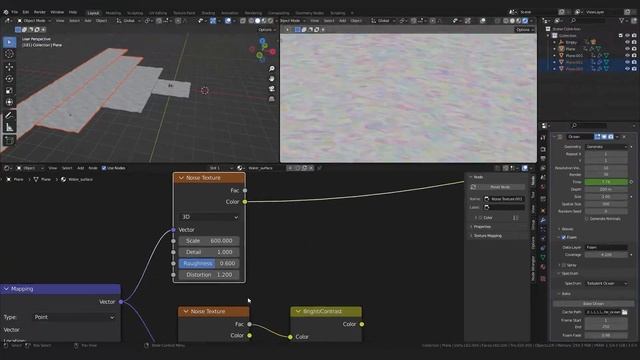
Task: Toggle Collection visibility eye
Action: (627, 36)
